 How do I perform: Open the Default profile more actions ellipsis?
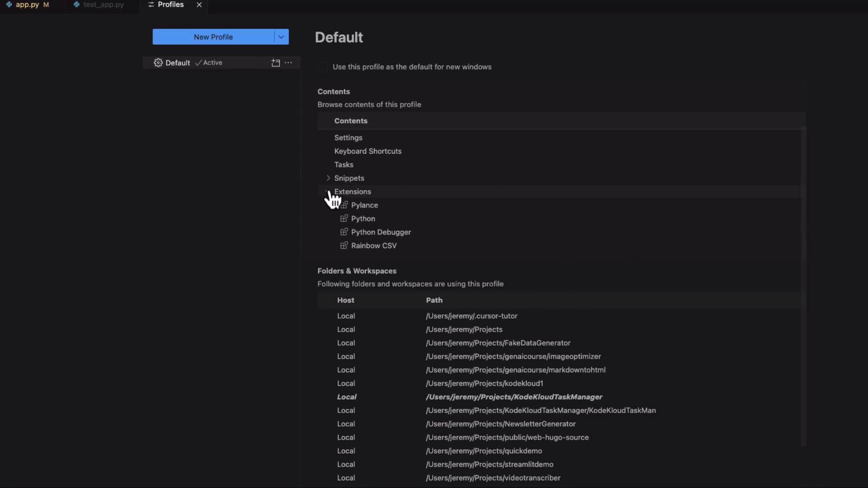click(288, 63)
